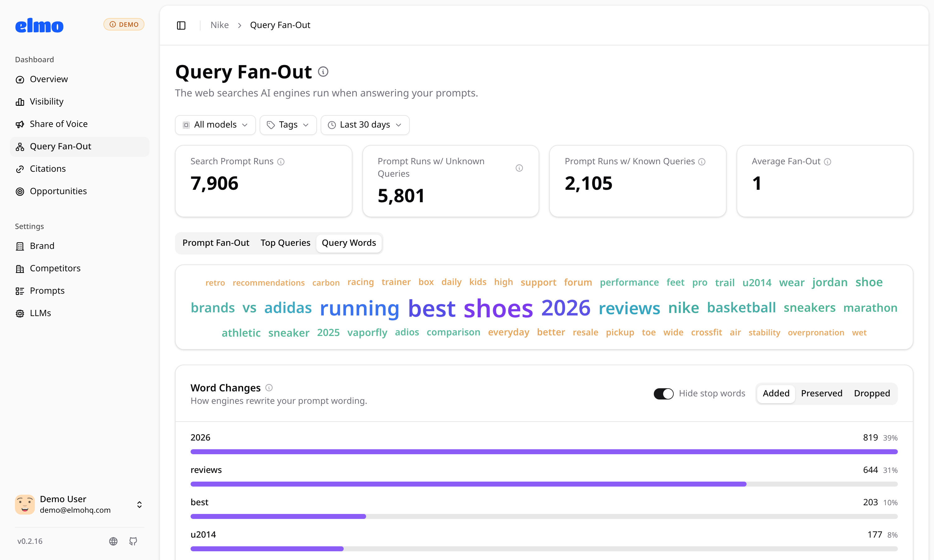Click the word 'overpronation' in the cloud

tap(816, 333)
